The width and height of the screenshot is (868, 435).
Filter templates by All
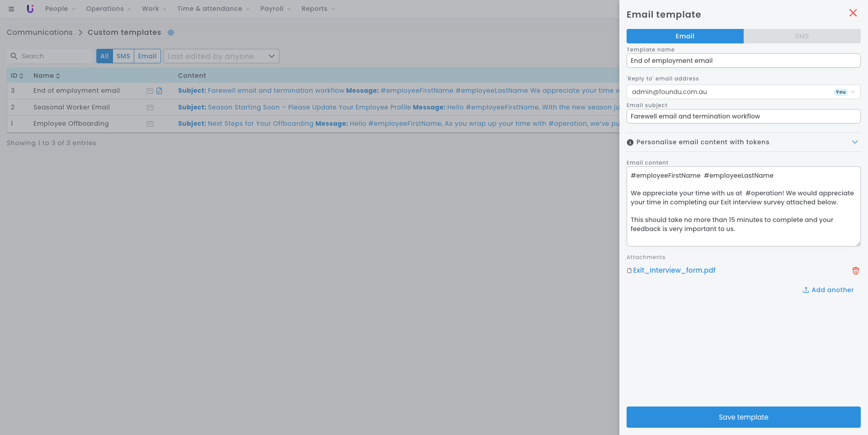pyautogui.click(x=104, y=56)
